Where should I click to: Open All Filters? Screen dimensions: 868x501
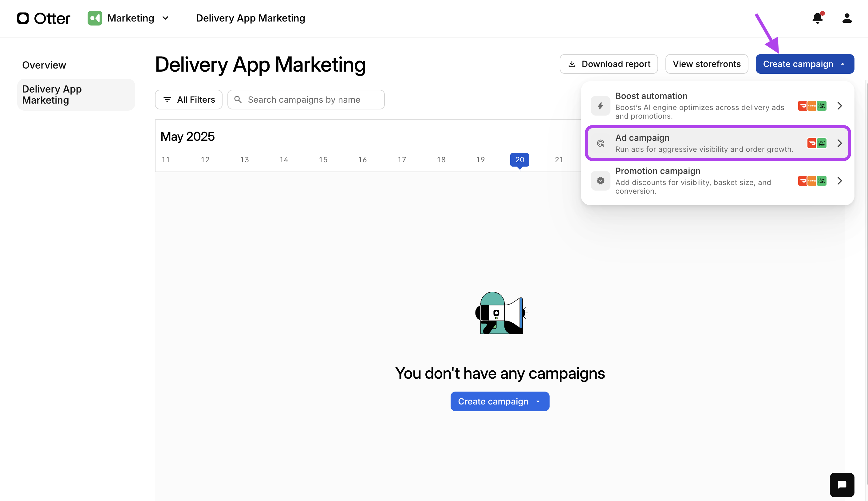pyautogui.click(x=188, y=100)
